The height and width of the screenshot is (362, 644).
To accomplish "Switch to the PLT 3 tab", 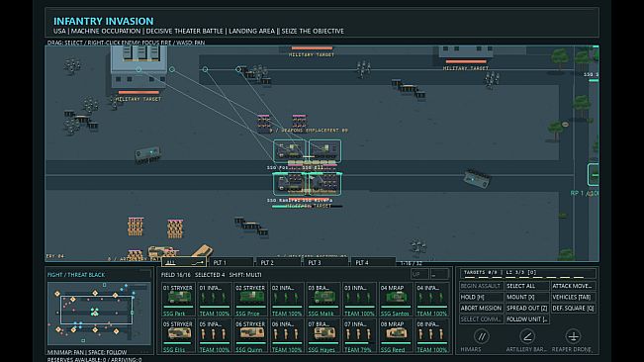I will pyautogui.click(x=325, y=262).
